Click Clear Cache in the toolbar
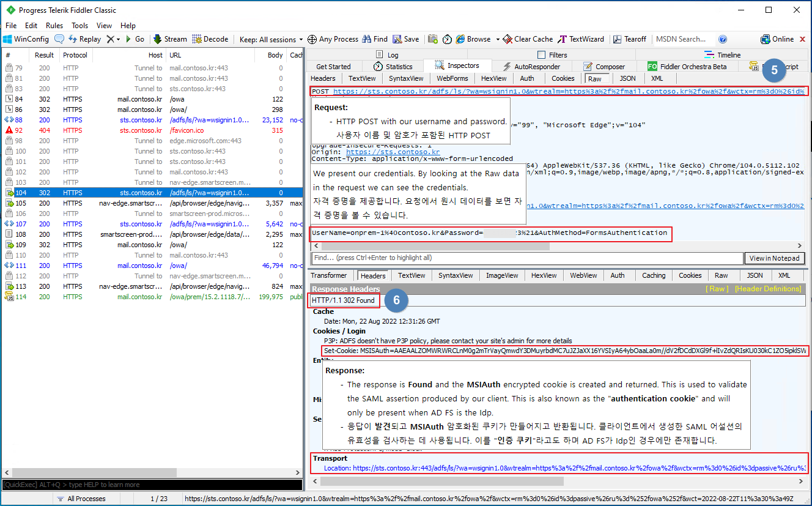 (528, 39)
